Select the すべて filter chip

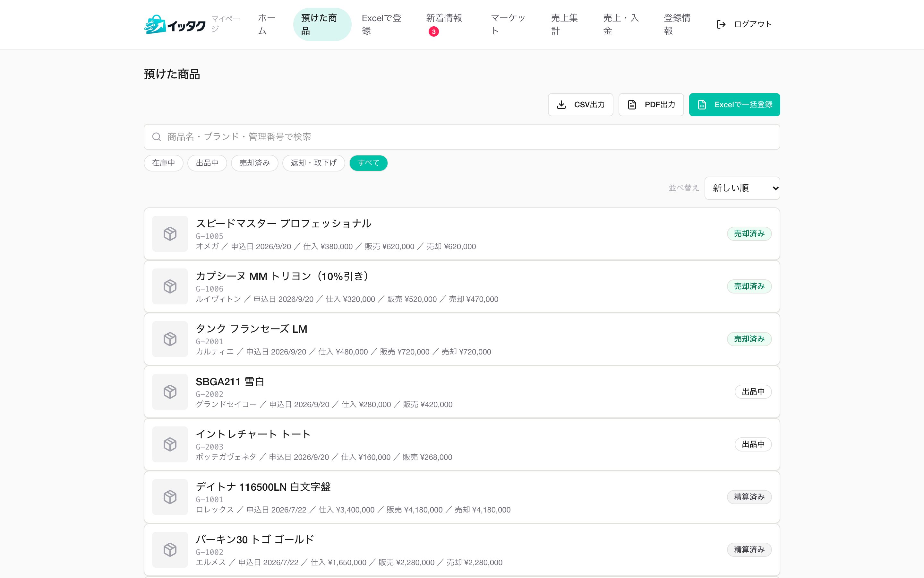[368, 163]
